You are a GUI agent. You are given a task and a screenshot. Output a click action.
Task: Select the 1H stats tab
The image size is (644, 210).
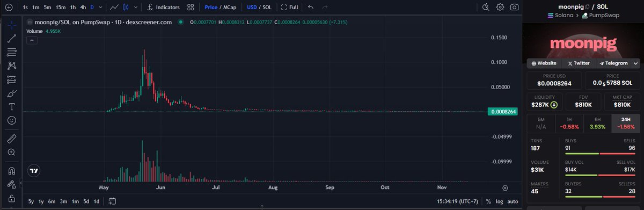(569, 123)
